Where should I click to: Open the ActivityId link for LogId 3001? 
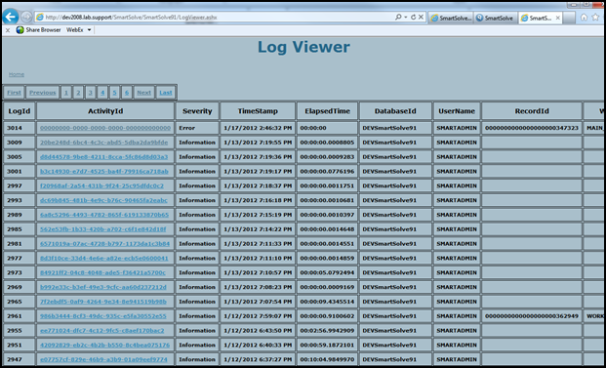pos(104,171)
